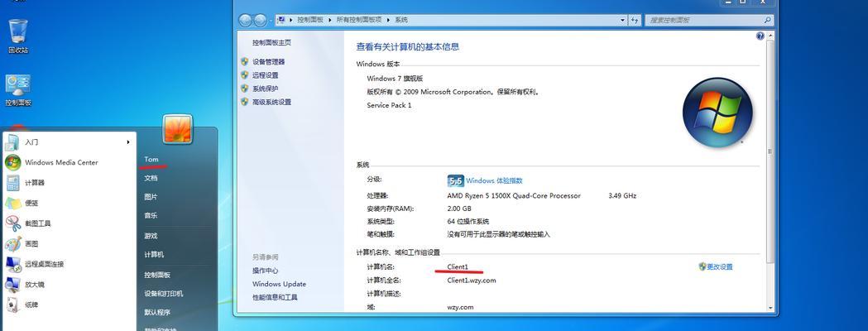
Task: Open 入门 getting started entry
Action: 31,142
